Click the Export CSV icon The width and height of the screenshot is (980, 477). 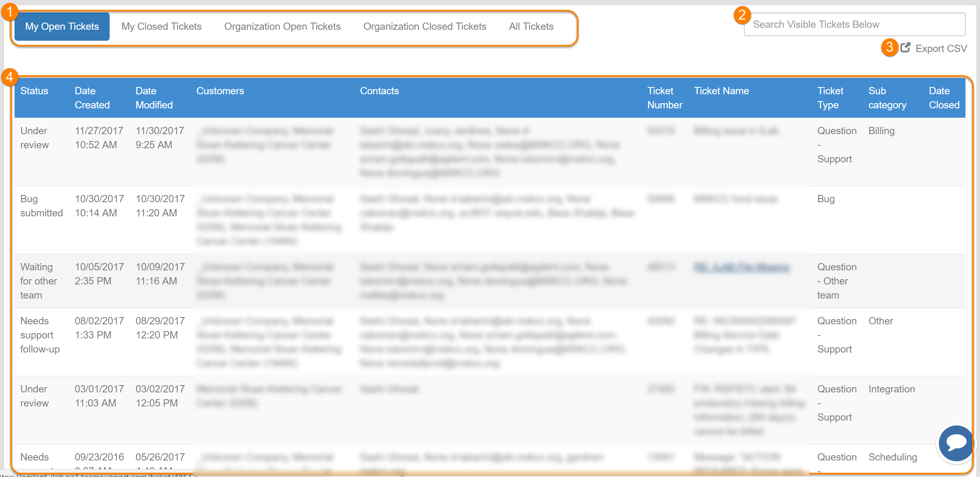click(905, 48)
